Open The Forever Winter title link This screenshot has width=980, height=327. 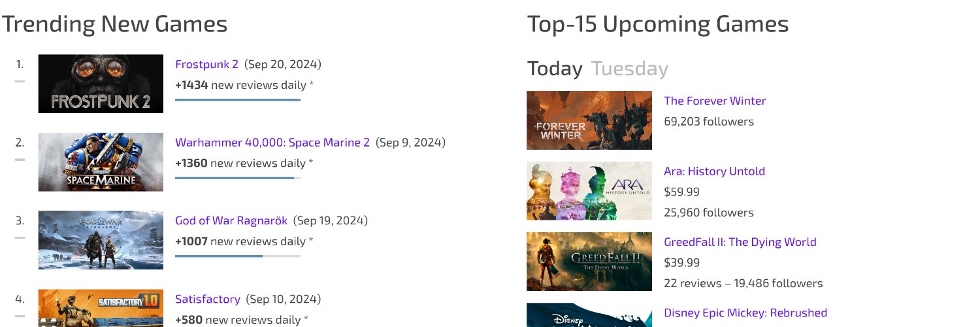coord(715,101)
